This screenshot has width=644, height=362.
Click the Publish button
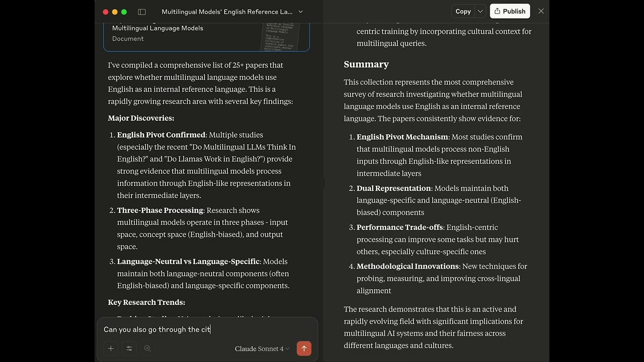tap(510, 11)
